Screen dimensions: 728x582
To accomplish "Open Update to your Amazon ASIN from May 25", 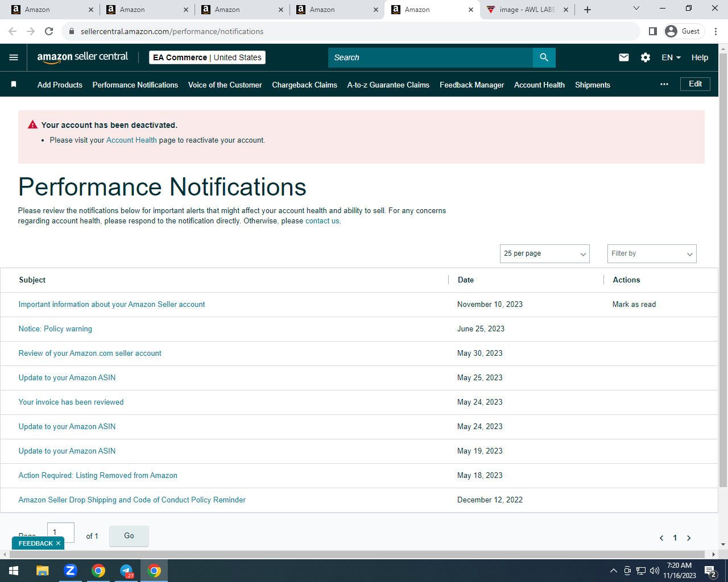I will pos(67,378).
